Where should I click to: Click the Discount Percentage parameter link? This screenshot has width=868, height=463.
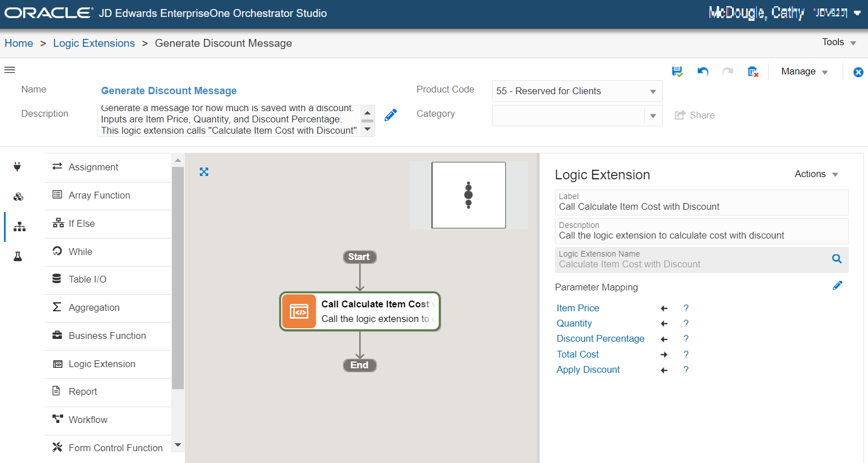tap(600, 338)
